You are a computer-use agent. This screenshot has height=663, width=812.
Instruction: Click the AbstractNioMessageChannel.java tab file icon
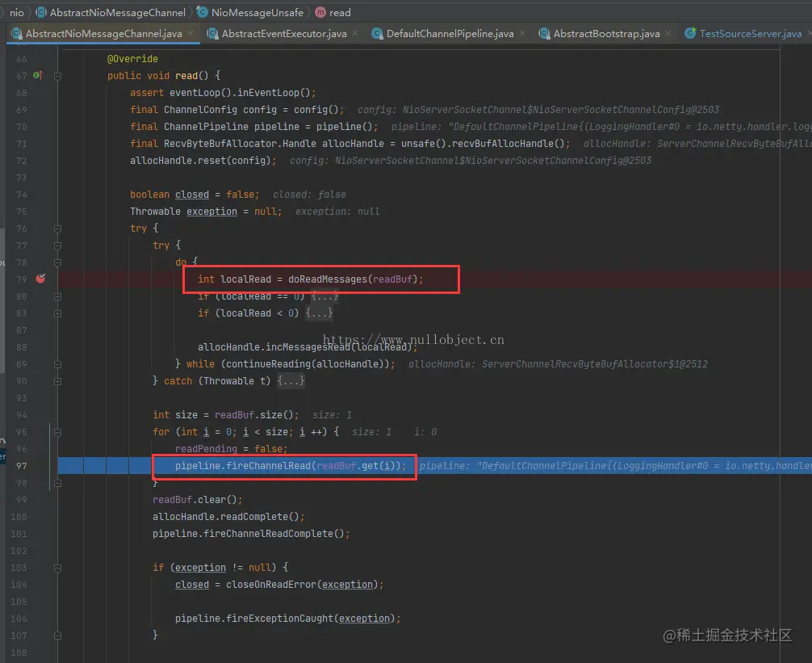pos(17,34)
